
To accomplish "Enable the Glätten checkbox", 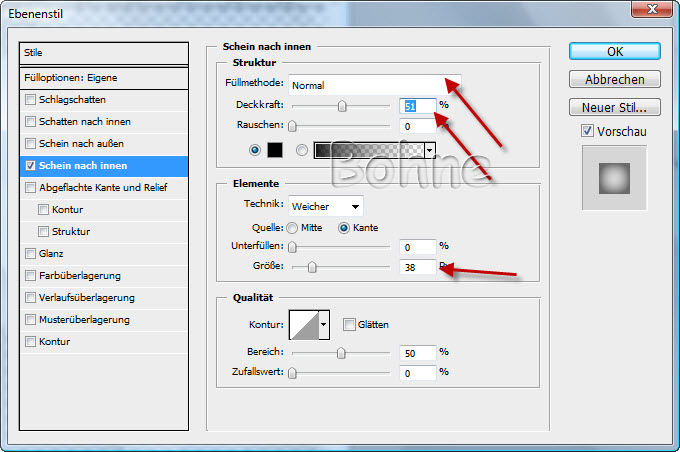I will [x=349, y=324].
